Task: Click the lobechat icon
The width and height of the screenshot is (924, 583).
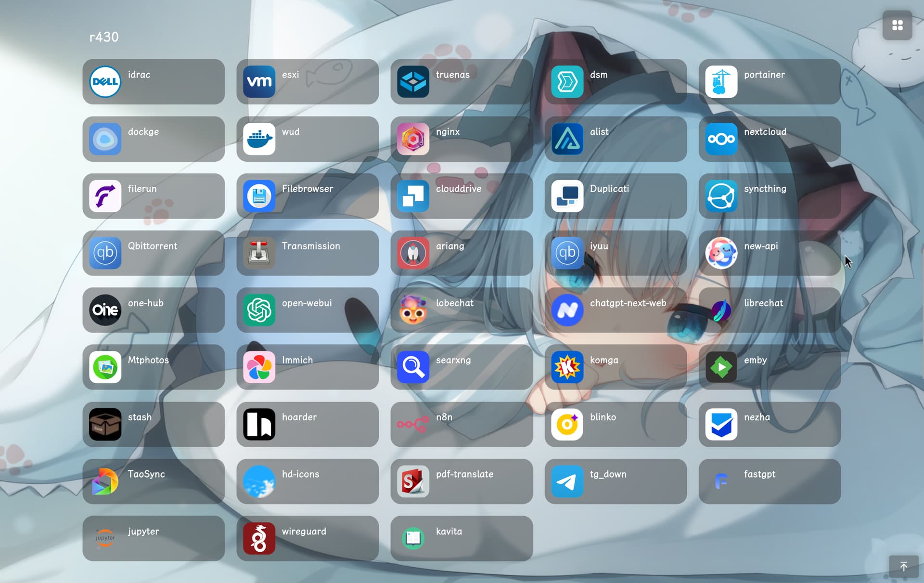Action: click(413, 310)
